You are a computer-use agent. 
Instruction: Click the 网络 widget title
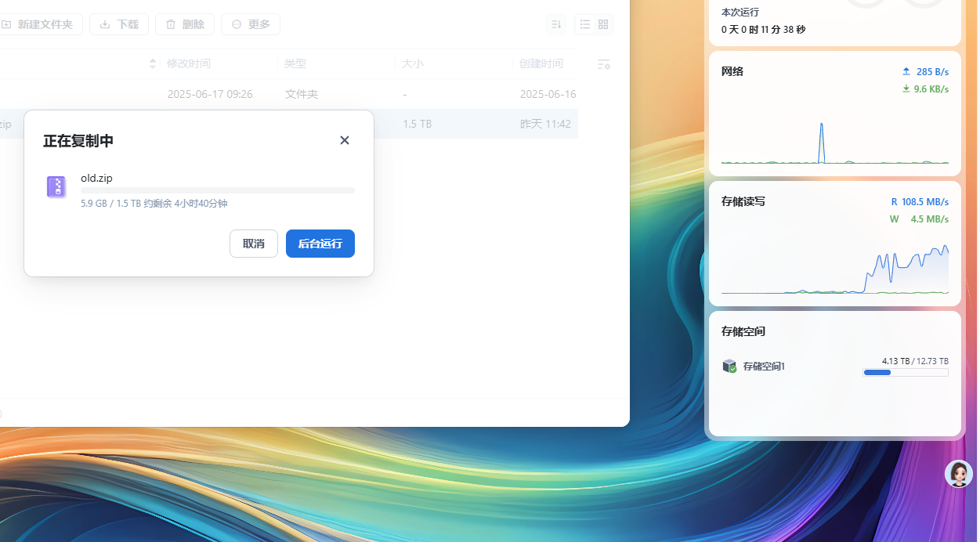(732, 71)
